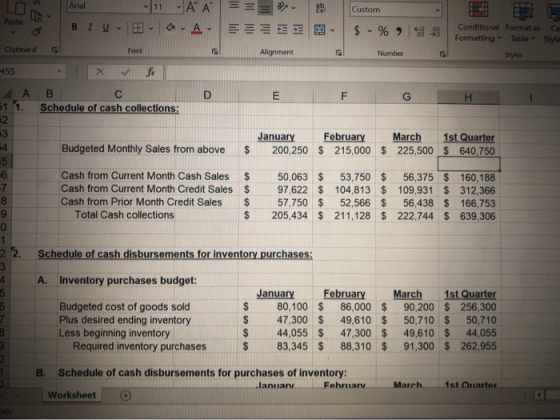Select column E header
560x420 pixels.
[276, 96]
